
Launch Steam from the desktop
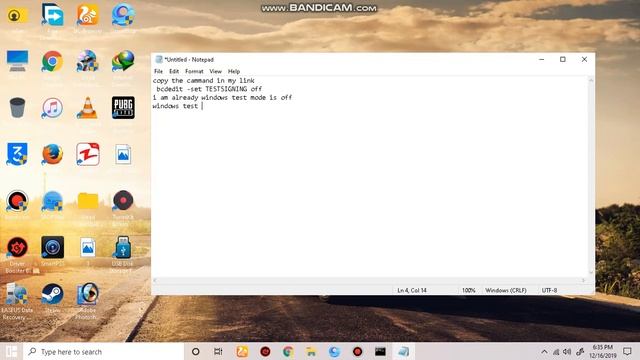coord(52,294)
